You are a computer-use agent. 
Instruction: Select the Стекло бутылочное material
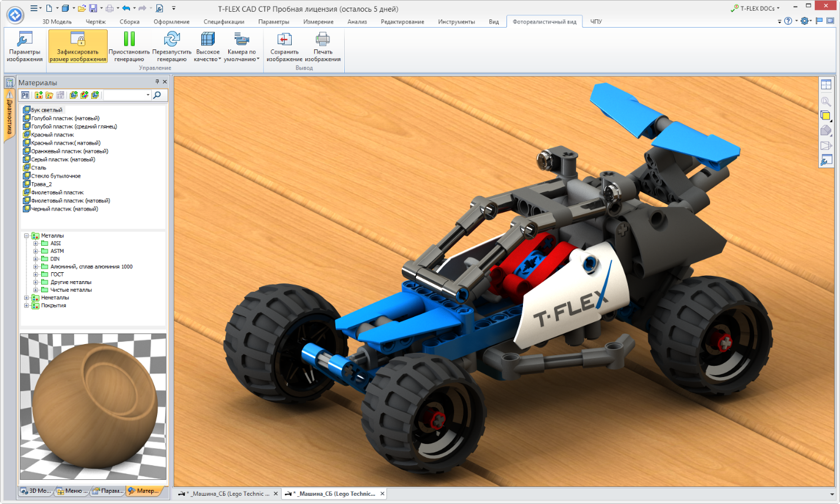52,176
